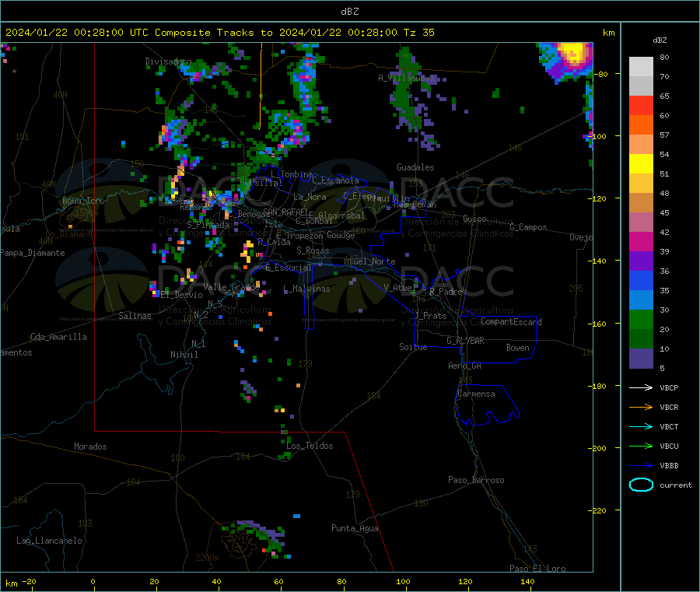The width and height of the screenshot is (700, 592).
Task: Click the Pampa_Diamante map label
Action: pyautogui.click(x=33, y=253)
